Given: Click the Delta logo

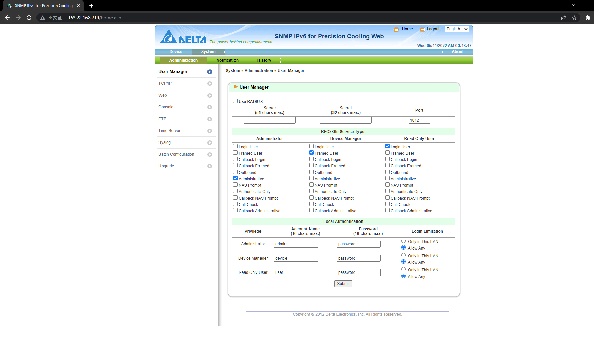Looking at the screenshot, I should (x=183, y=36).
